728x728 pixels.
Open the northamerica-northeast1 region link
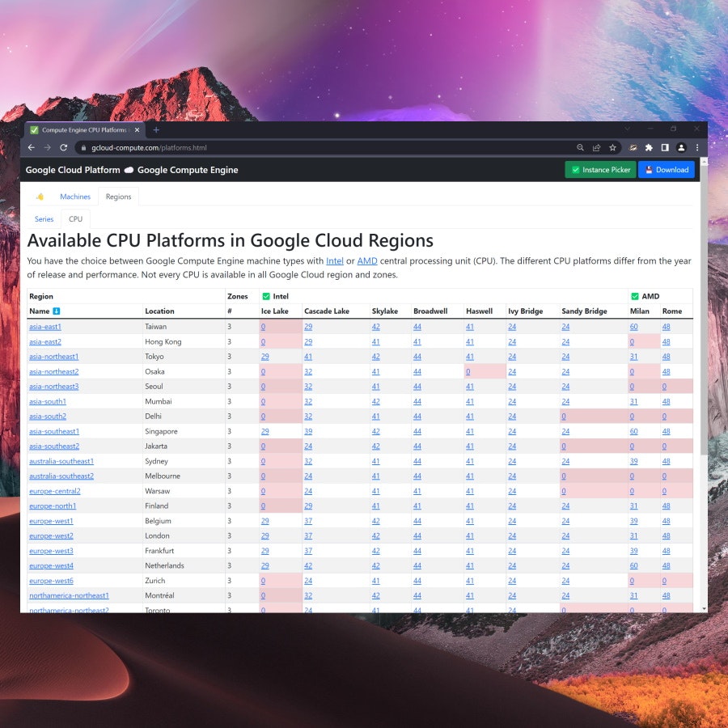coord(70,595)
